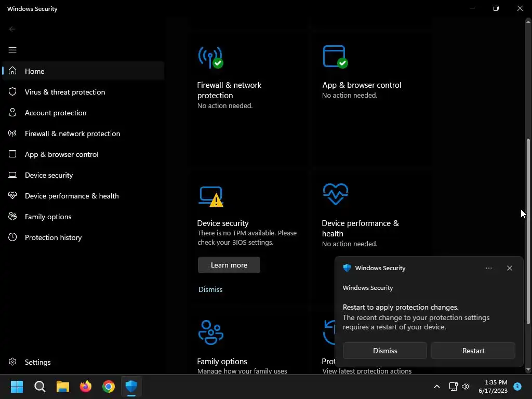Click the back arrow in Windows Security
This screenshot has height=399, width=532.
pos(12,29)
